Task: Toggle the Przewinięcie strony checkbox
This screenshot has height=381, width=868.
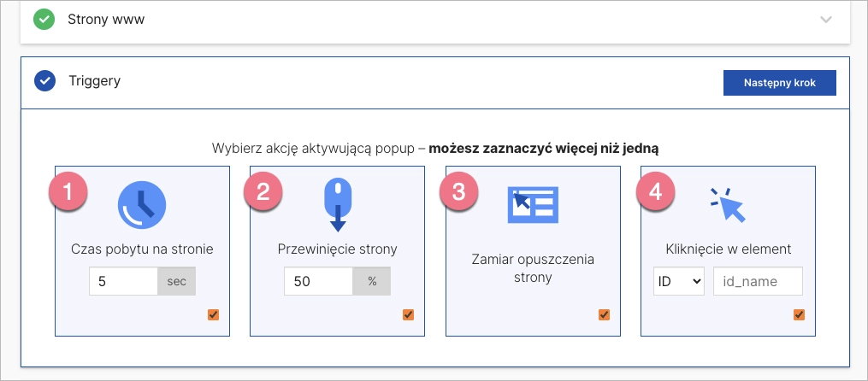Action: pyautogui.click(x=409, y=315)
